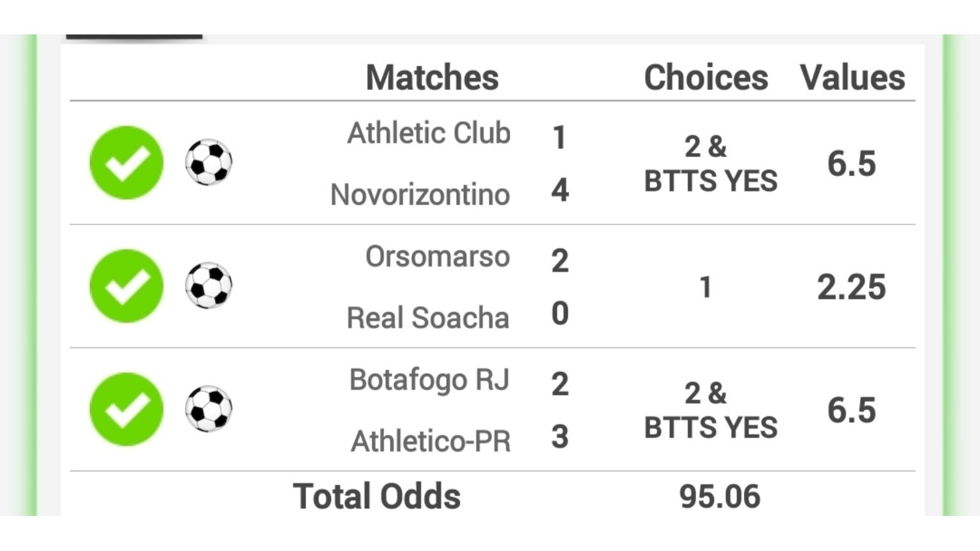
Task: Click the 6.5 value in Botafogo RJ row
Action: coord(852,410)
